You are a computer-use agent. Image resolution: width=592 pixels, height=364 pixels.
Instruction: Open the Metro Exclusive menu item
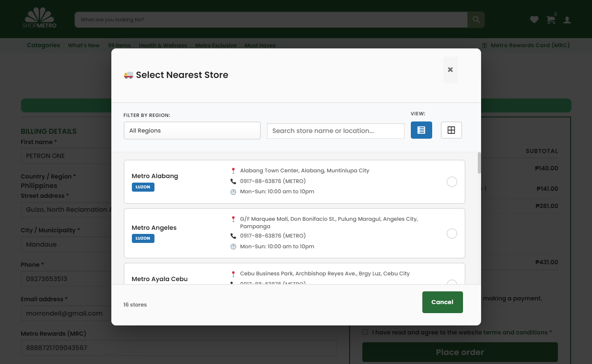point(216,45)
